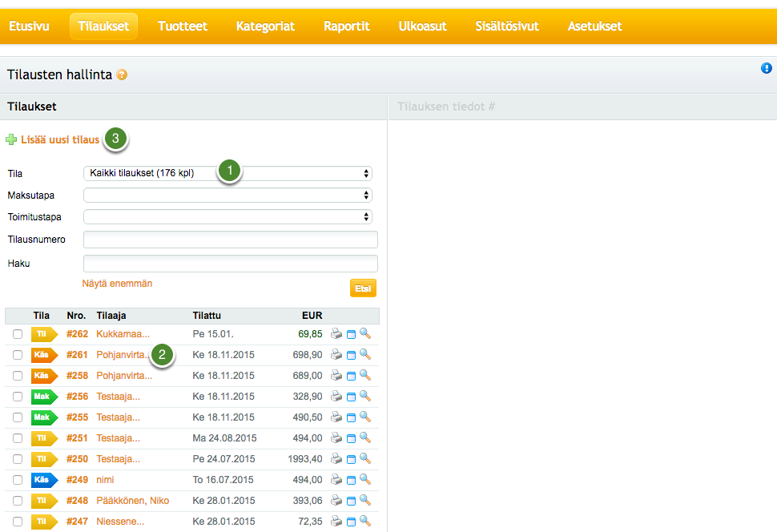Open the Maksutapa dropdown

point(228,195)
